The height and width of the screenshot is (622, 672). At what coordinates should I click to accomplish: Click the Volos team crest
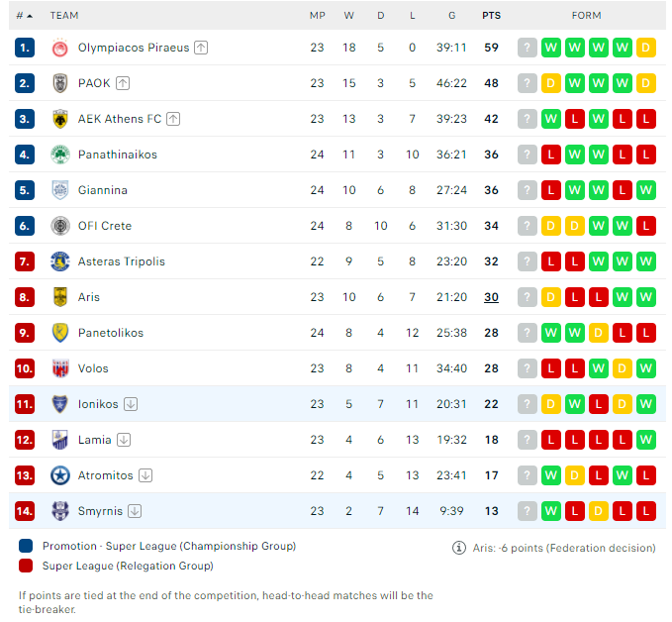pos(60,368)
